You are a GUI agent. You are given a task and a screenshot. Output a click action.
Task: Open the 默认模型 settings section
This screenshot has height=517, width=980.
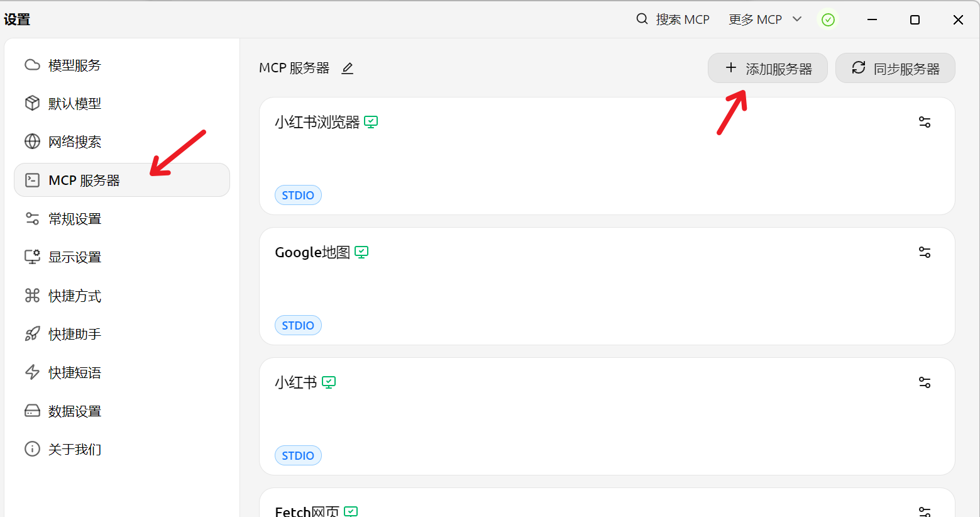(x=121, y=104)
